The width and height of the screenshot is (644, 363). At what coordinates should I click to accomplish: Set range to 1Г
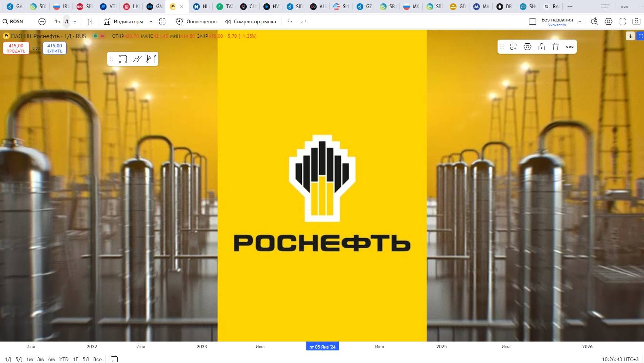(75, 359)
